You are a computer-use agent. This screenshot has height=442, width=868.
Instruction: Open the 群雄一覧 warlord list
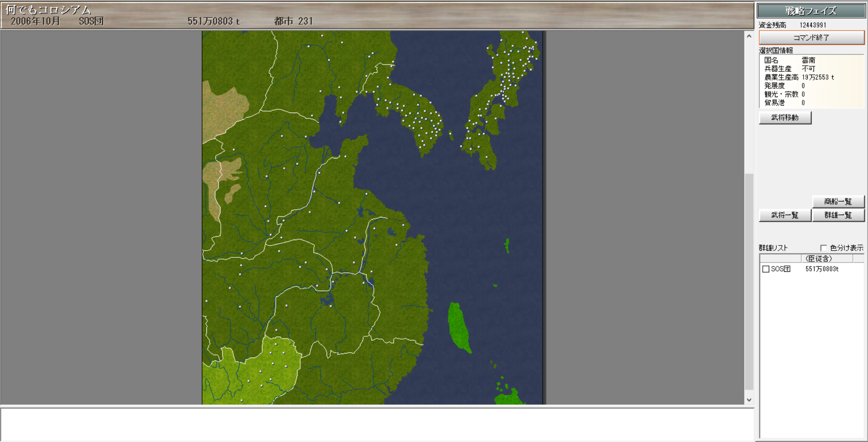[838, 215]
